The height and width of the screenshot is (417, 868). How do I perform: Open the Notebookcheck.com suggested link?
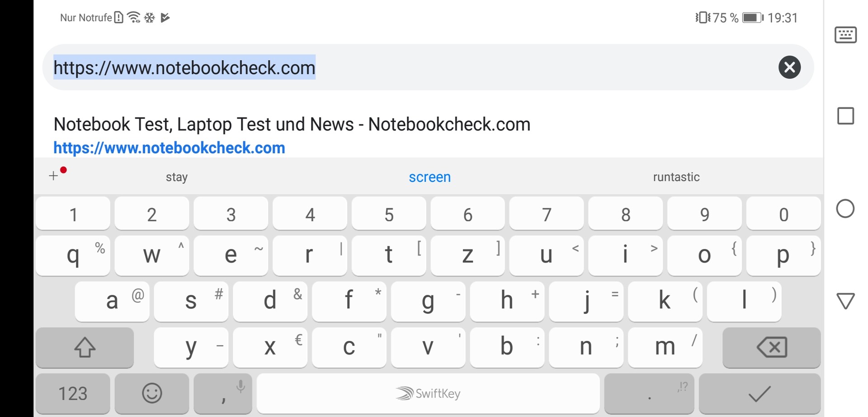click(292, 135)
